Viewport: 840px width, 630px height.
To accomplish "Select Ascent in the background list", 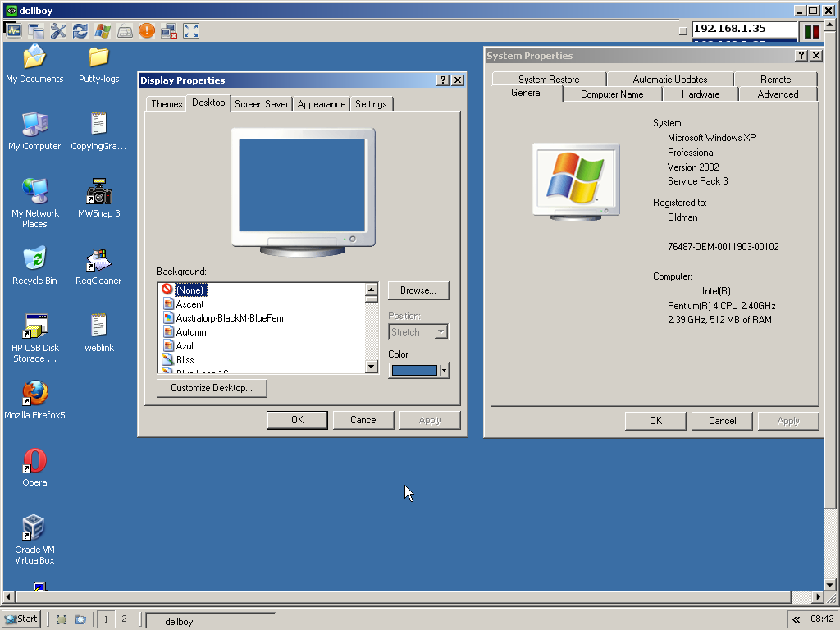I will 189,304.
